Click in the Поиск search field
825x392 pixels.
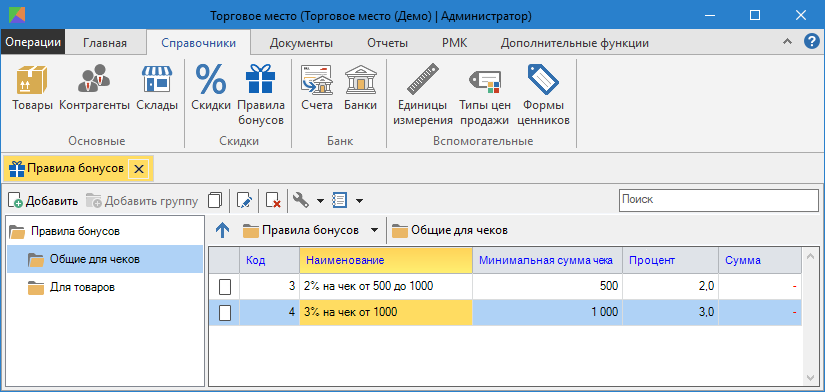(x=718, y=200)
